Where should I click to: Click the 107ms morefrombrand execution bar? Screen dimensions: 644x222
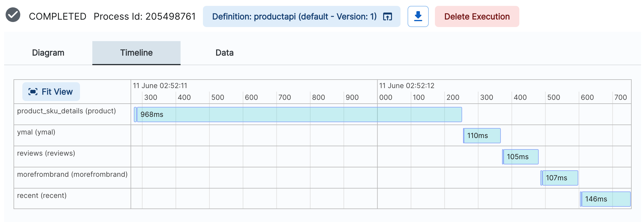pos(559,178)
